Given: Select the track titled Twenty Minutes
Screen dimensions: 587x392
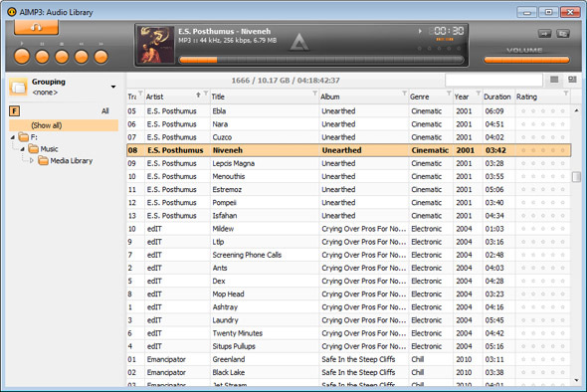Looking at the screenshot, I should (x=348, y=333).
